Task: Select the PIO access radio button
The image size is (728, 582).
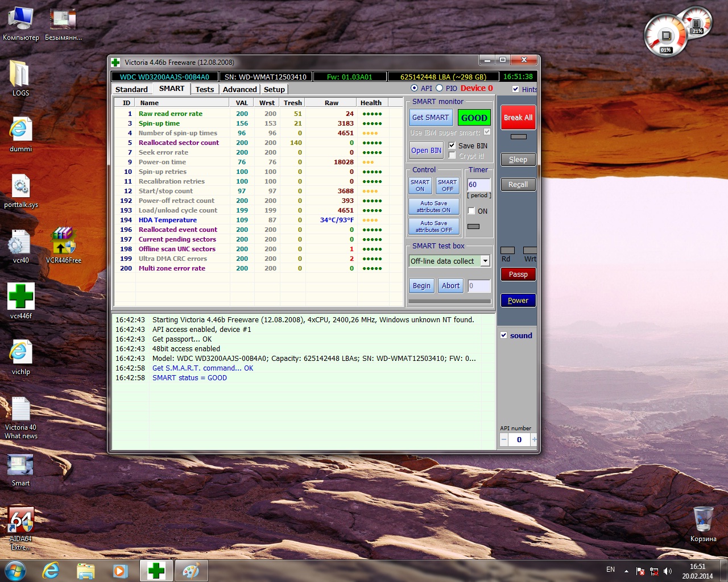Action: tap(439, 88)
